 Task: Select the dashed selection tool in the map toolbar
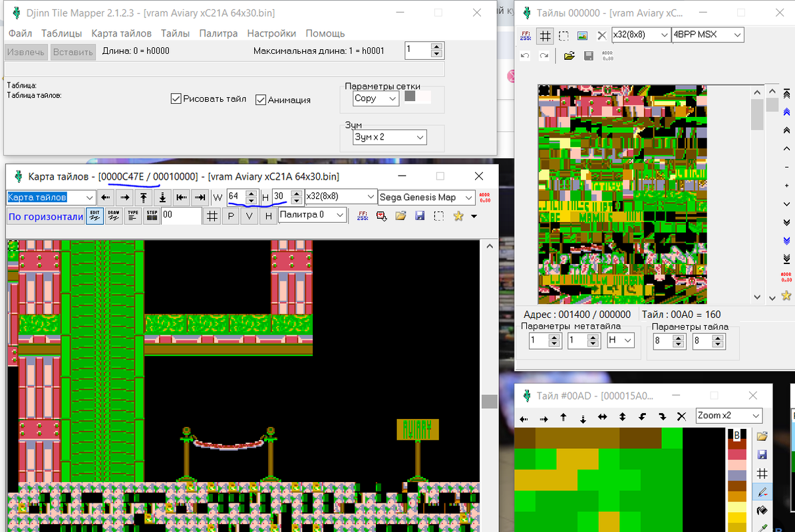point(439,216)
